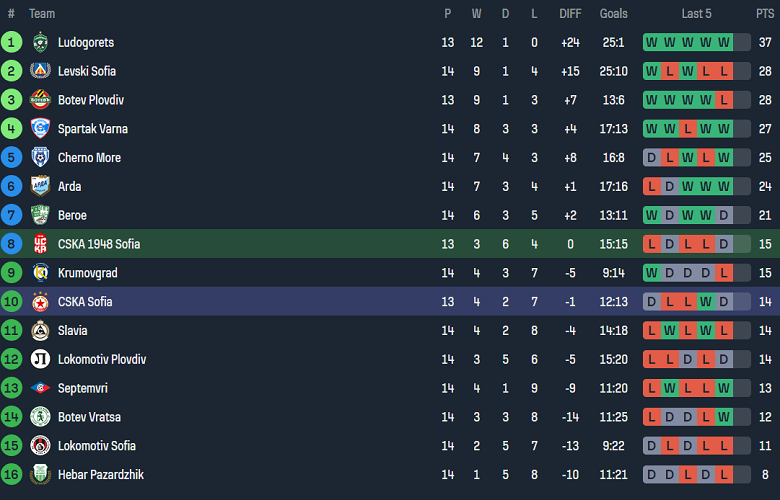
Task: Click the Levski Sofia club crest
Action: pos(40,71)
